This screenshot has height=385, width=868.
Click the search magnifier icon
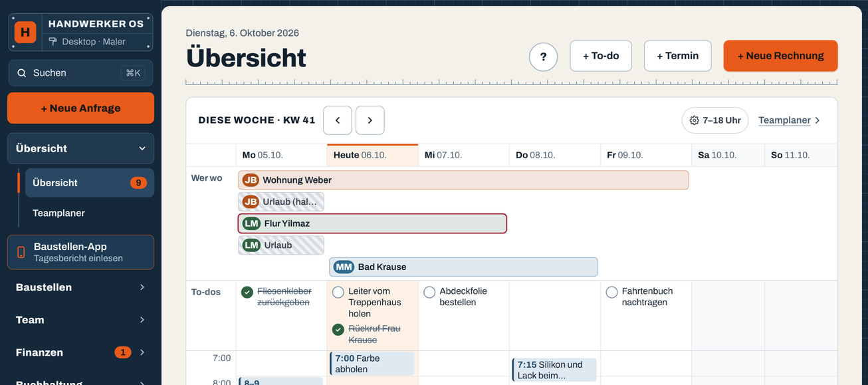click(22, 73)
